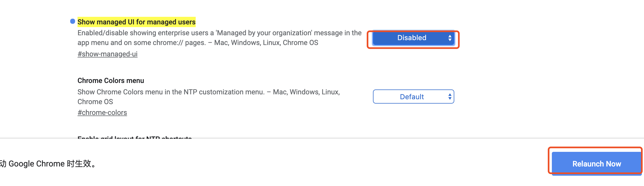
Task: Follow the #chrome-colors anchor link
Action: coord(102,113)
